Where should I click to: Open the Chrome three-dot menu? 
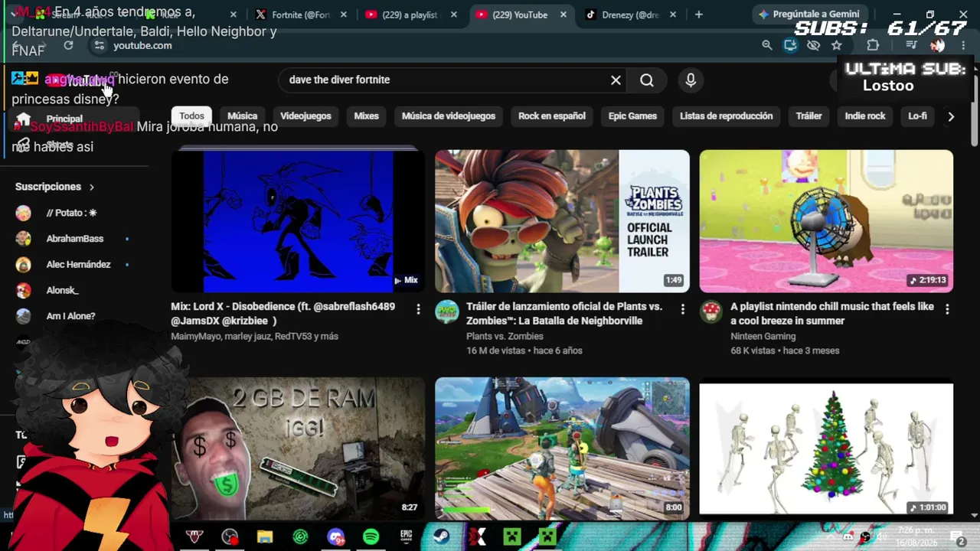tap(963, 45)
